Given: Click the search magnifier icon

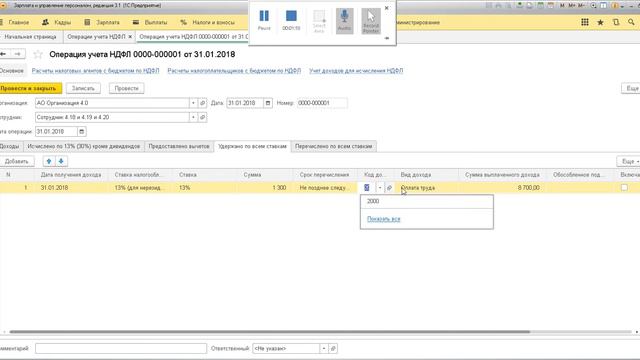Looking at the screenshot, I should coord(631,22).
